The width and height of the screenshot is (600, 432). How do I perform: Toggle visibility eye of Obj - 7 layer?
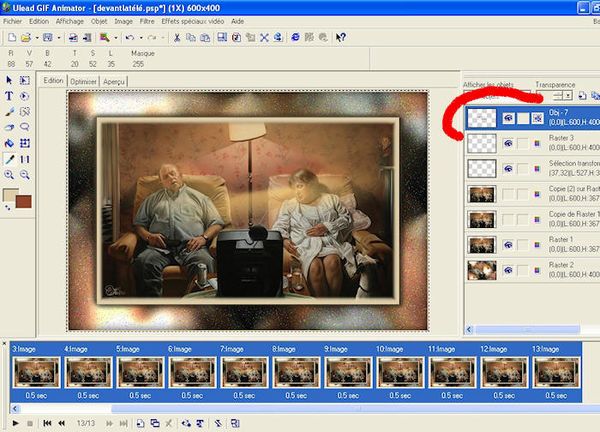pyautogui.click(x=508, y=118)
